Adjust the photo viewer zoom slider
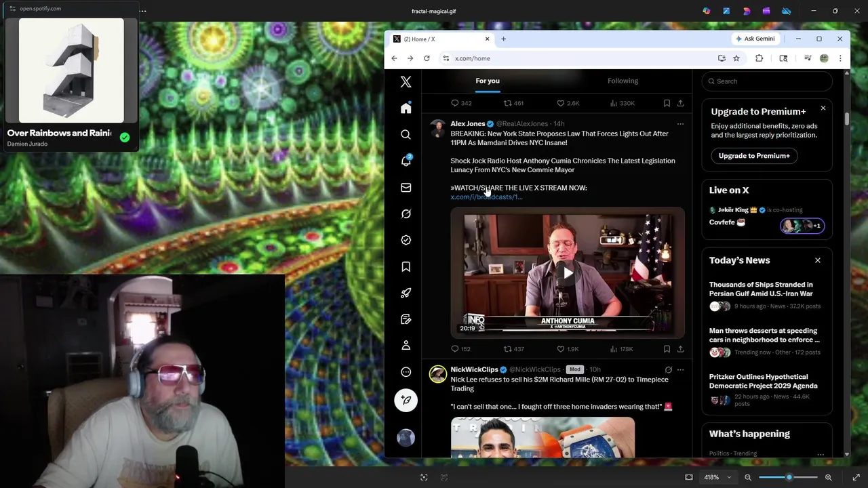The width and height of the screenshot is (868, 488). [789, 478]
